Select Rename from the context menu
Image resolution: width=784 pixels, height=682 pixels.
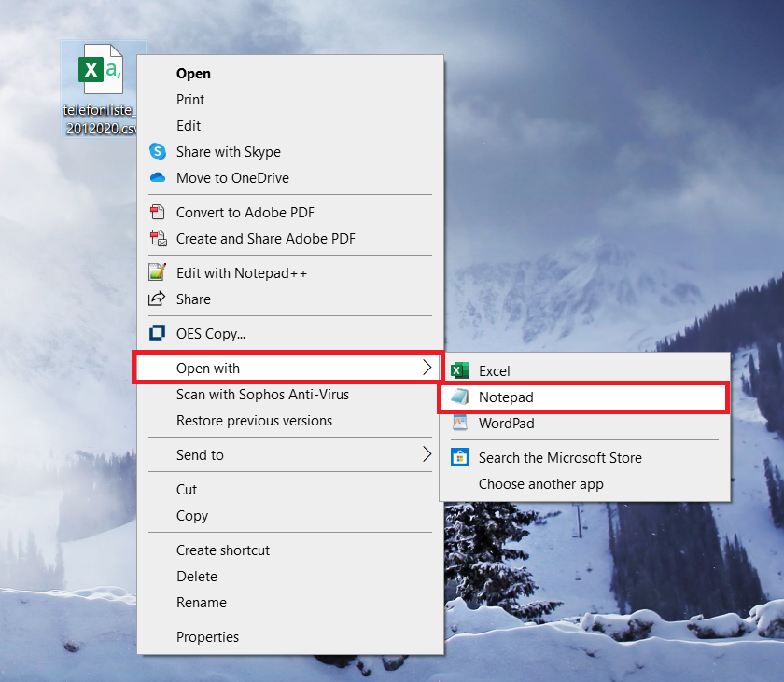(202, 602)
